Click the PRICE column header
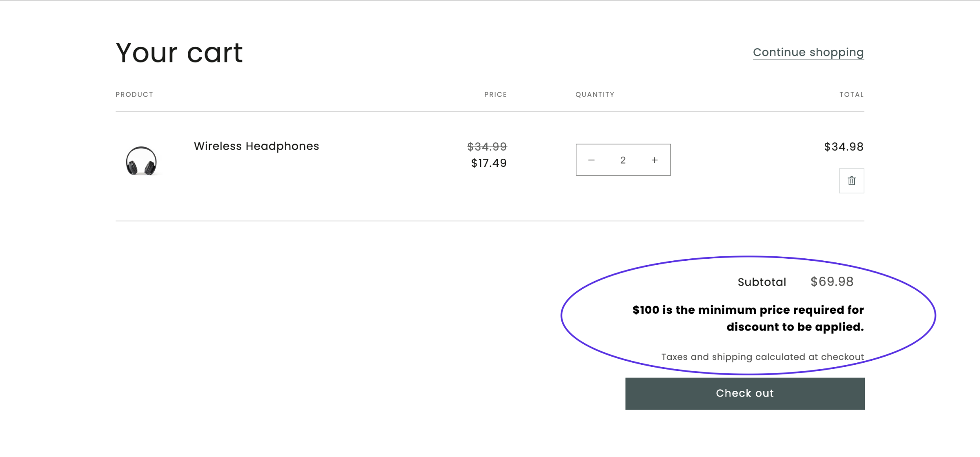The width and height of the screenshot is (980, 457). 495,95
